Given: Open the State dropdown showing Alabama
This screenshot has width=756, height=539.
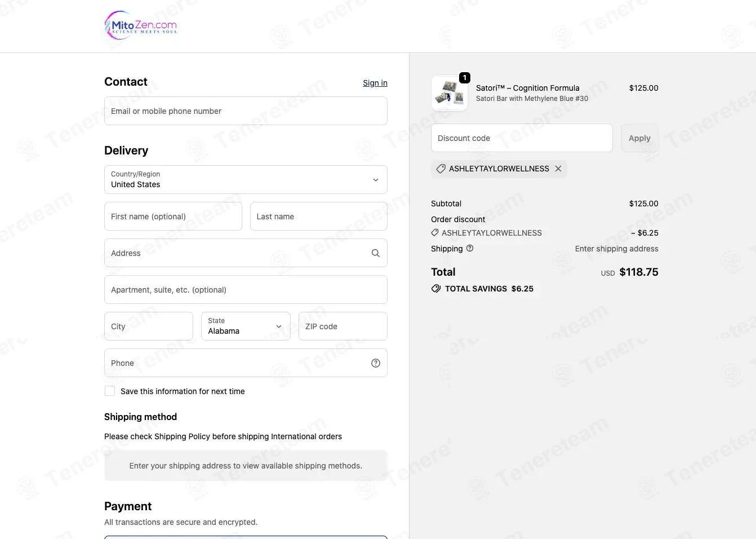Looking at the screenshot, I should point(246,326).
